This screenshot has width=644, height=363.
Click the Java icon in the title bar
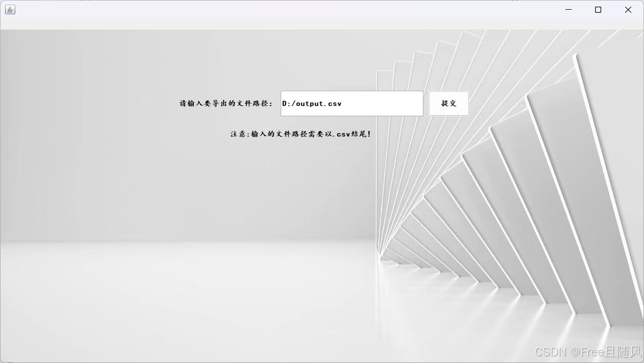10,10
